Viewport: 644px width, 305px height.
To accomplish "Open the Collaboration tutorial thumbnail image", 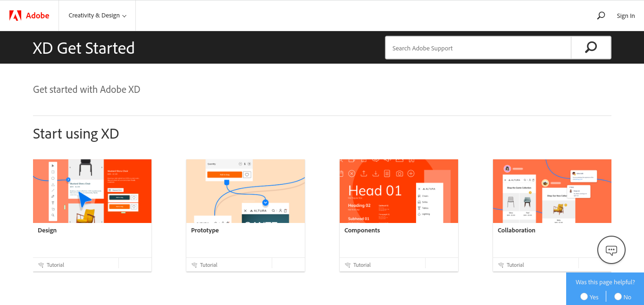I will (x=552, y=191).
